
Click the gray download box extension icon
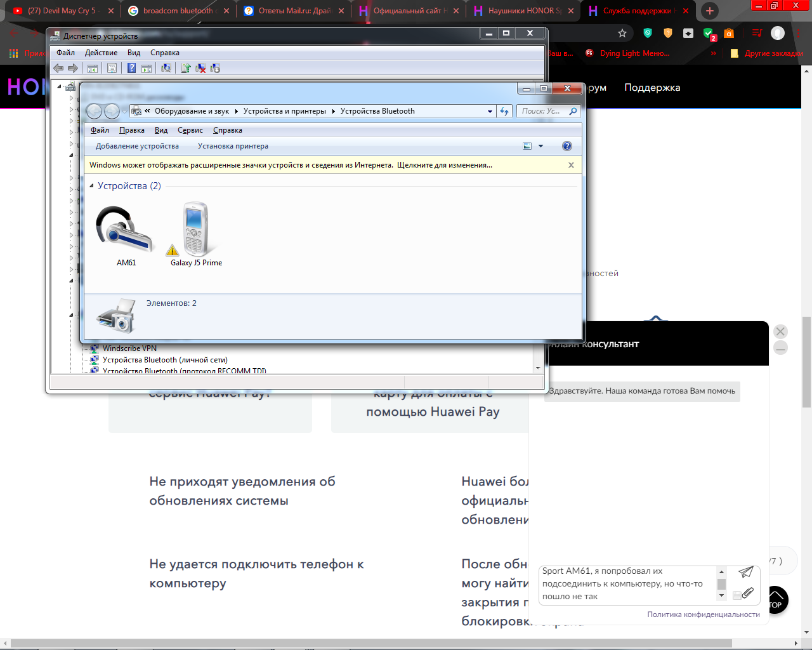click(x=688, y=33)
